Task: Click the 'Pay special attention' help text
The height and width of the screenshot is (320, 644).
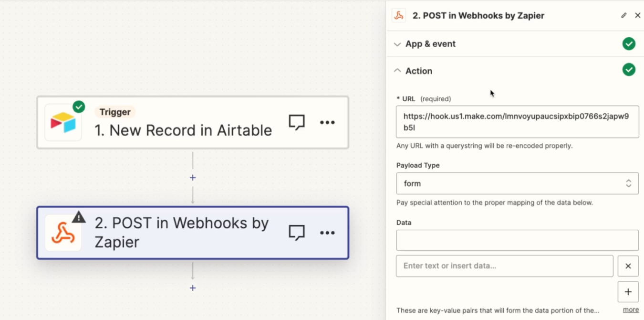Action: click(x=495, y=203)
